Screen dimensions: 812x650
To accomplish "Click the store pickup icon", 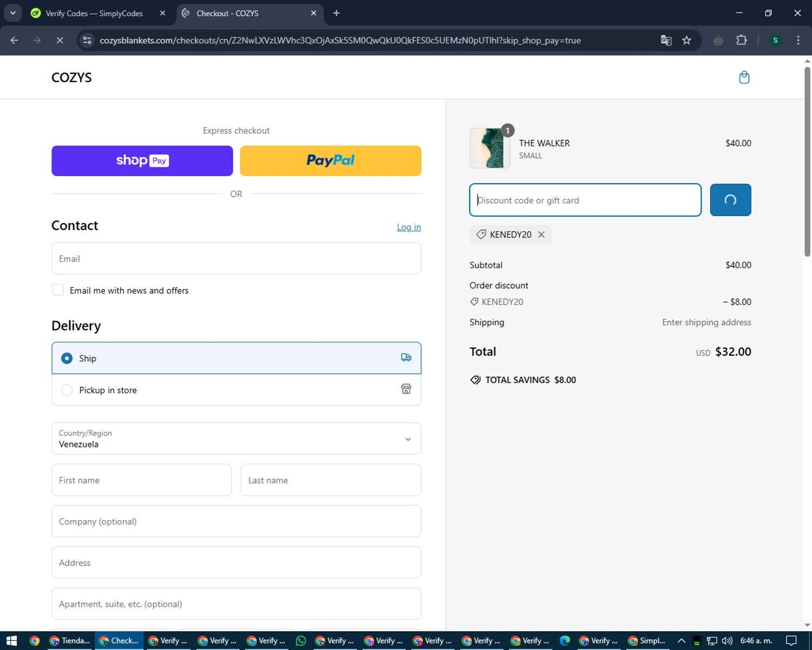I will click(406, 389).
